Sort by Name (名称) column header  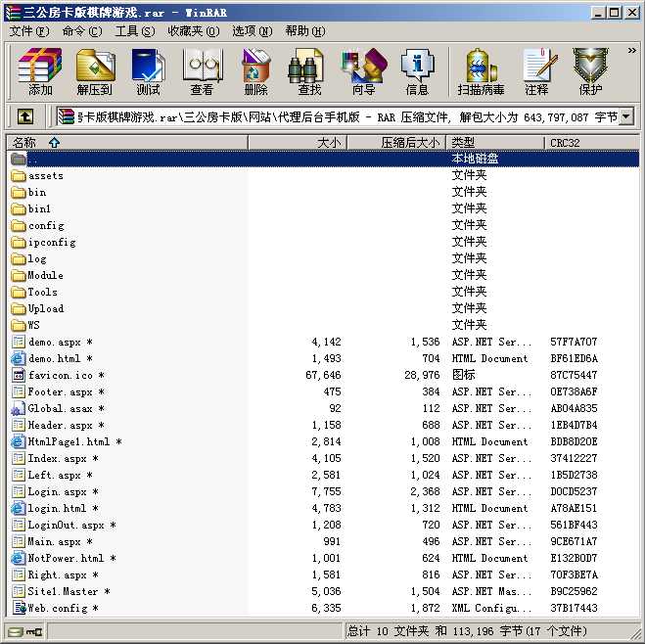click(127, 143)
